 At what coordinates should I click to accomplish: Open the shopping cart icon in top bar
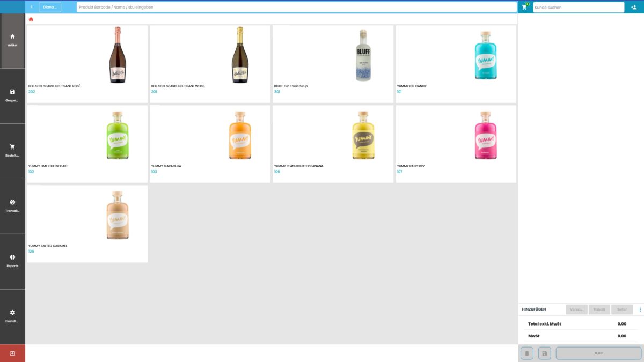(523, 7)
